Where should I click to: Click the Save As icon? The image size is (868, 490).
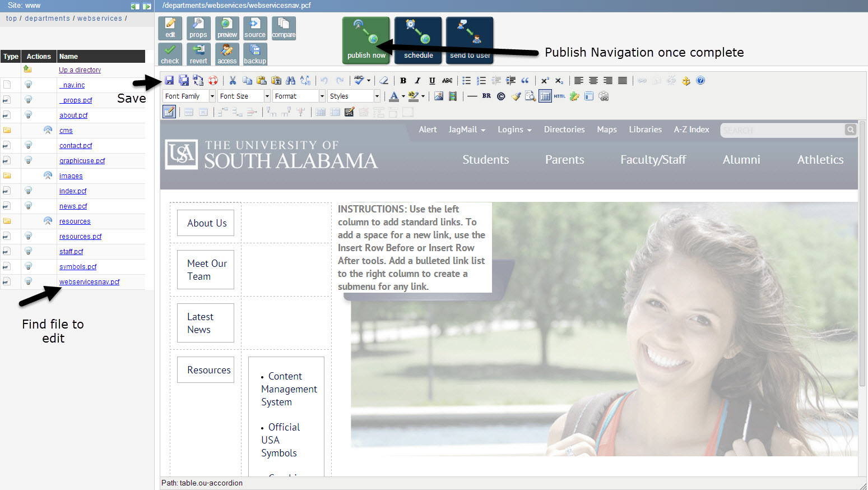click(184, 81)
